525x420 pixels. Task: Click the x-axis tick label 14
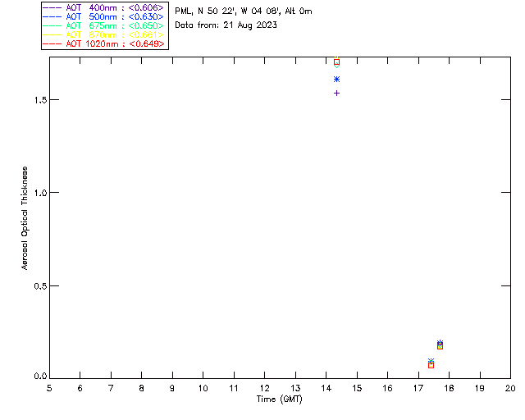click(x=326, y=389)
